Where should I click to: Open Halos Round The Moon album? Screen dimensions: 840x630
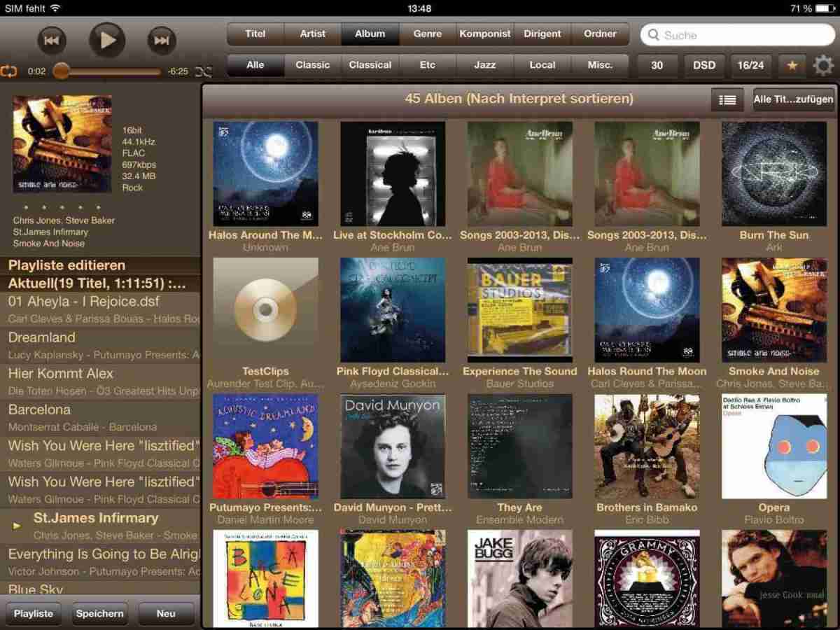(647, 309)
